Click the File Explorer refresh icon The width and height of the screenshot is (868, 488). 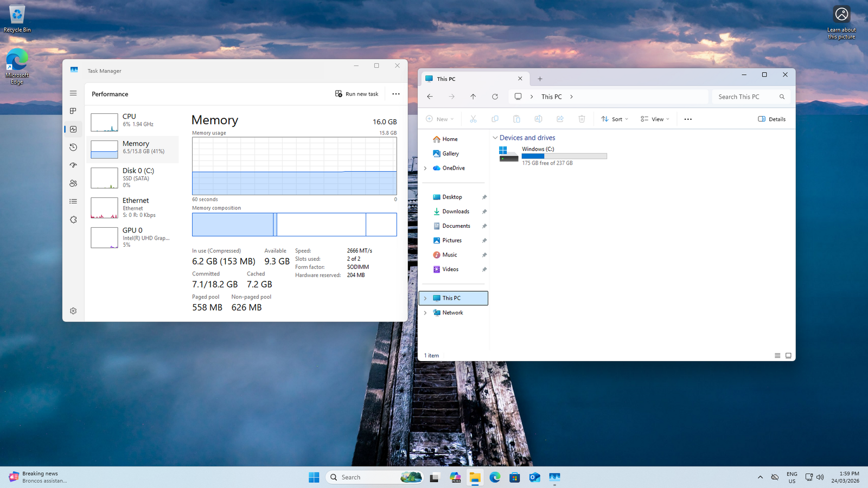pyautogui.click(x=495, y=97)
